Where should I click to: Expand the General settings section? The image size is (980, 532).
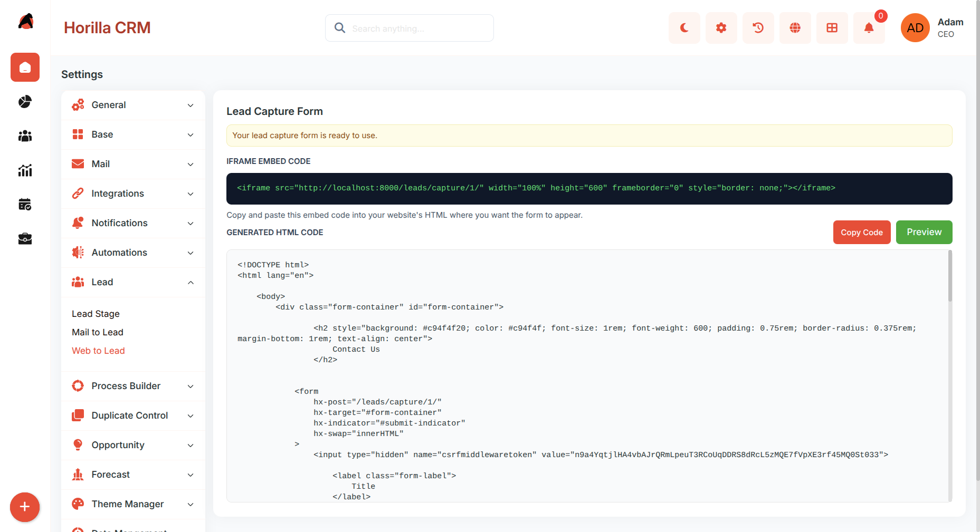tap(133, 105)
